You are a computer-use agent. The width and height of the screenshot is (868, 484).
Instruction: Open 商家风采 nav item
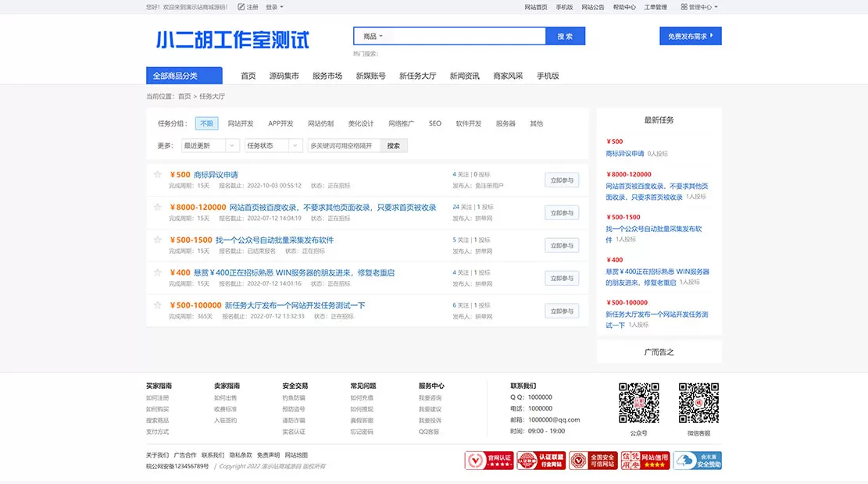pyautogui.click(x=508, y=76)
